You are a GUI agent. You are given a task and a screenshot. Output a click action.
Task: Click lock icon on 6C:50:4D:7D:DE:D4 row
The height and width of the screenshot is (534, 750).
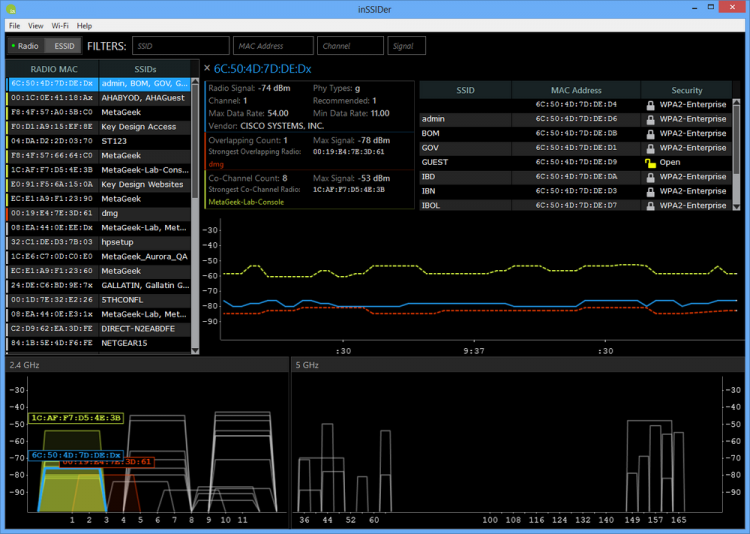650,105
